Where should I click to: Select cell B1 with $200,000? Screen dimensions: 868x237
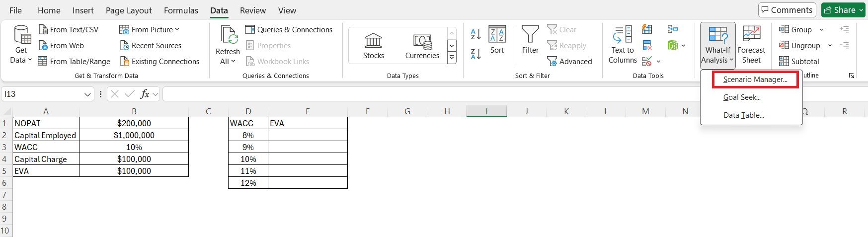(134, 123)
